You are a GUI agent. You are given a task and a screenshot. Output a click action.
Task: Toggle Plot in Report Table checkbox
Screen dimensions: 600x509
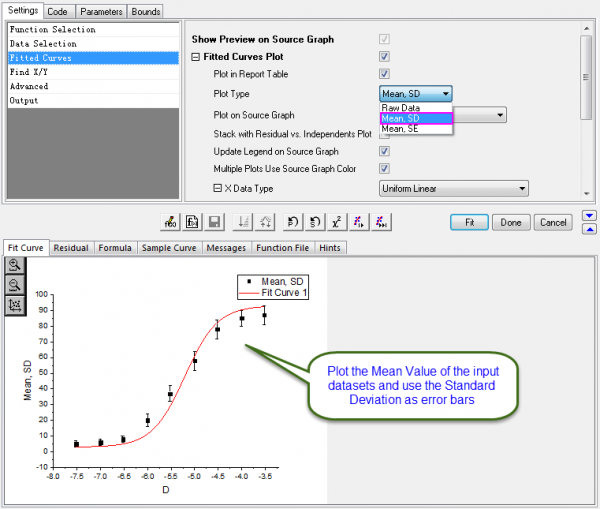pos(385,74)
